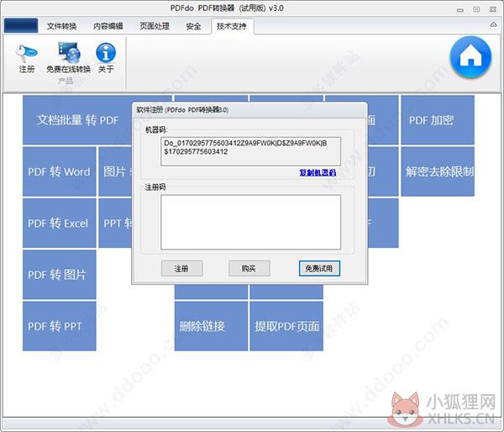504x432 pixels.
Task: Minimize the PDFdo window
Action: click(460, 10)
